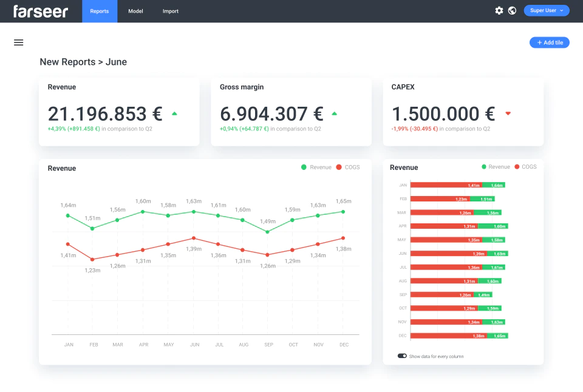583x392 pixels.
Task: Switch to the Model tab
Action: pyautogui.click(x=135, y=11)
